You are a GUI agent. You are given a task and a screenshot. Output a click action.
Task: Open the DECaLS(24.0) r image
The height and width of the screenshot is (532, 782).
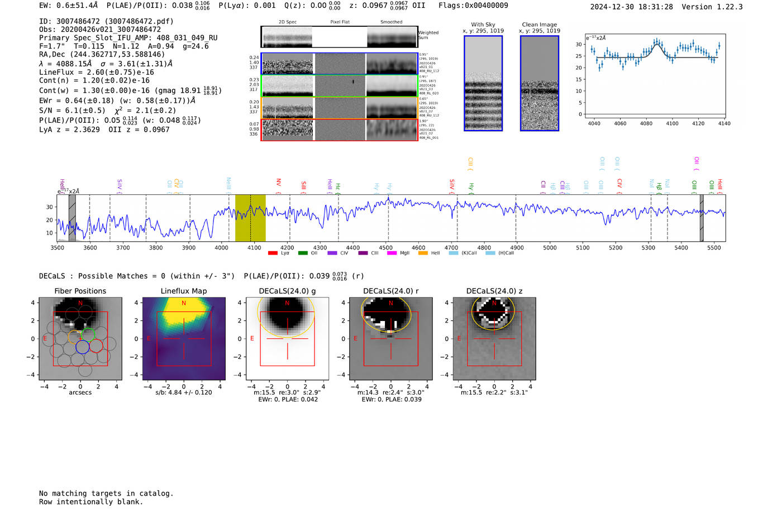click(x=391, y=338)
